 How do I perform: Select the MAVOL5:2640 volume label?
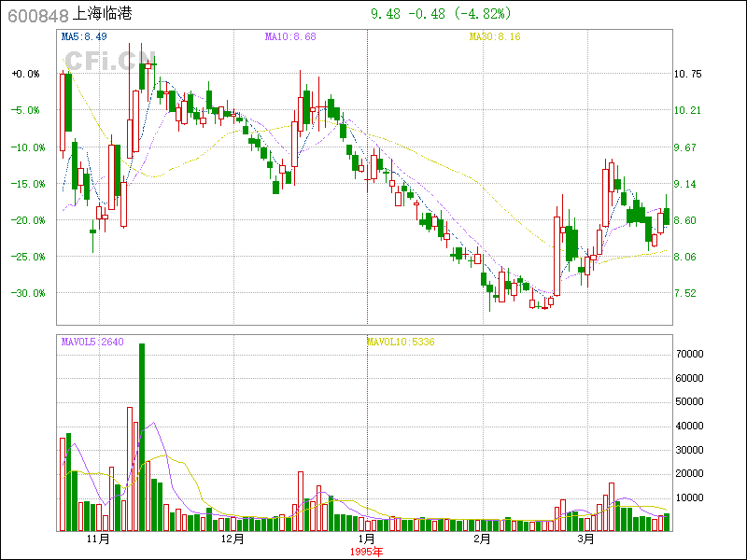point(92,342)
